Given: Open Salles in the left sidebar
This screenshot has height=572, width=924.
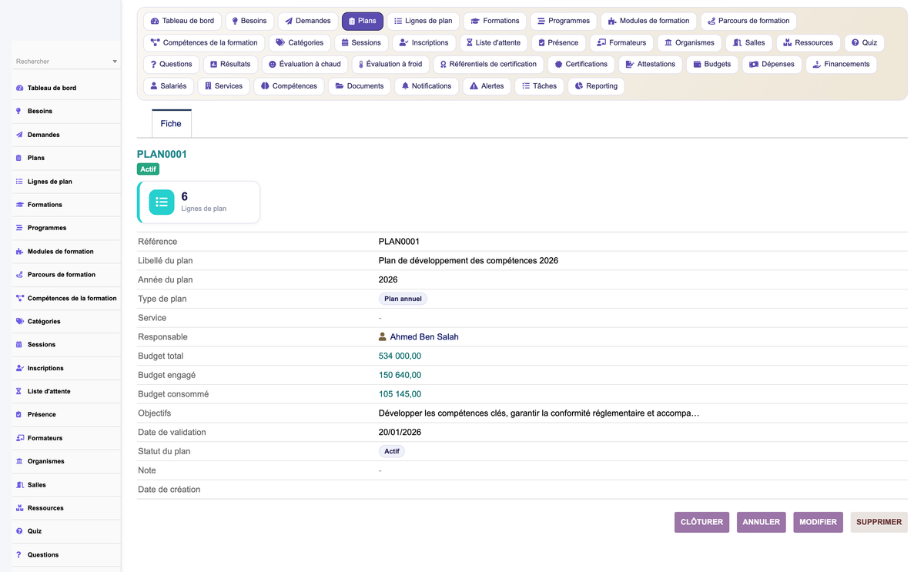Looking at the screenshot, I should point(65,485).
